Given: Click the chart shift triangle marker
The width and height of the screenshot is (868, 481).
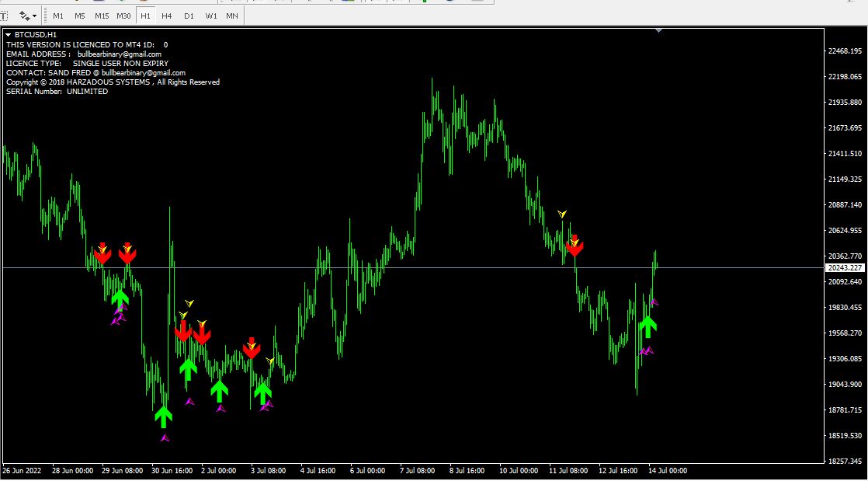Looking at the screenshot, I should click(x=658, y=30).
